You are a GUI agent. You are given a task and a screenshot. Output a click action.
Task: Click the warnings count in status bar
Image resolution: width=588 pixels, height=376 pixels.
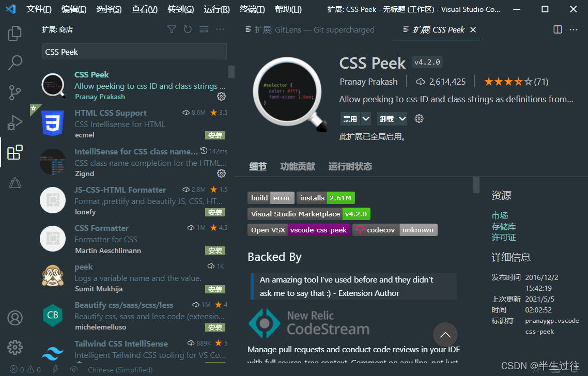click(34, 370)
